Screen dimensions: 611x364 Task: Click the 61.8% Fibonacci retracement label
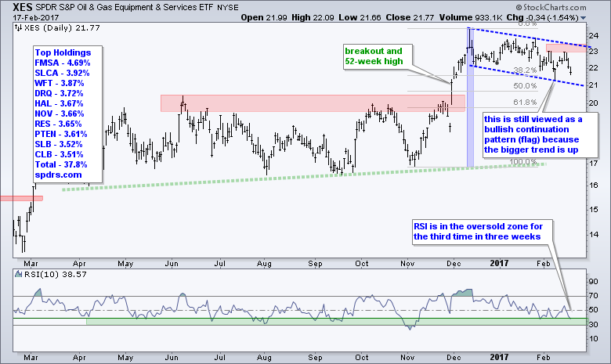525,102
